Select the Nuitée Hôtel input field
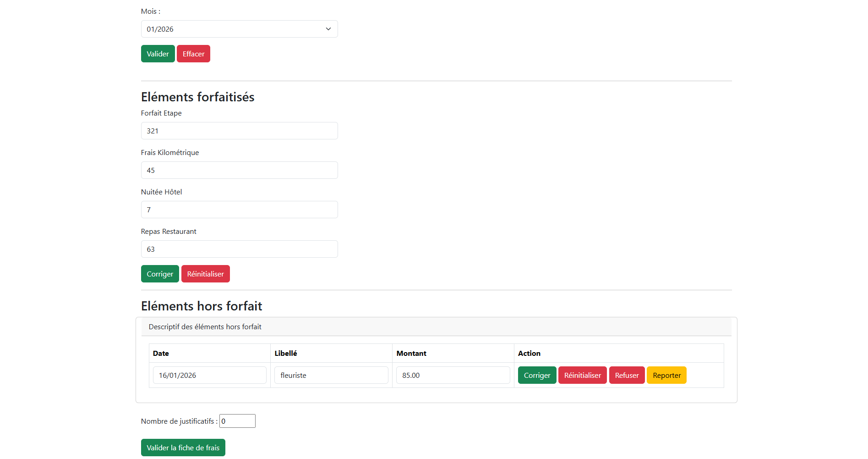 (239, 210)
